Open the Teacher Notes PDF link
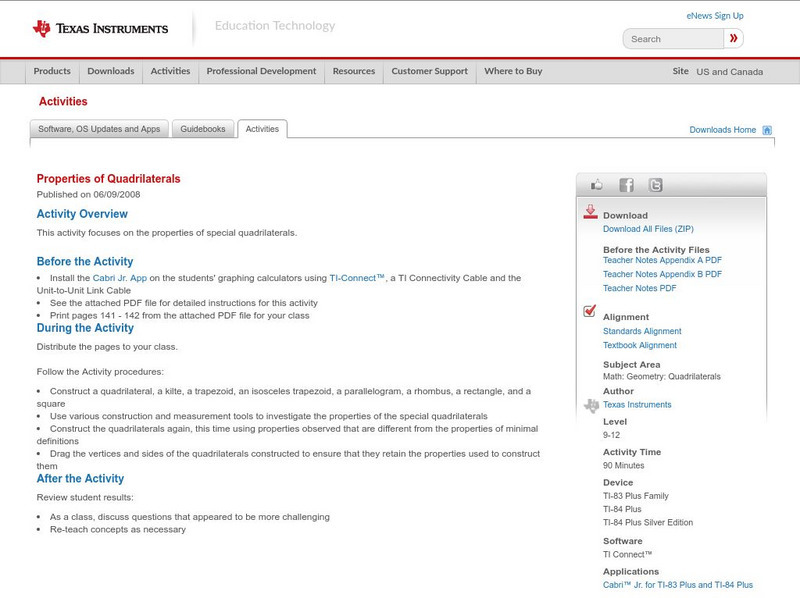The width and height of the screenshot is (800, 598). click(x=639, y=288)
